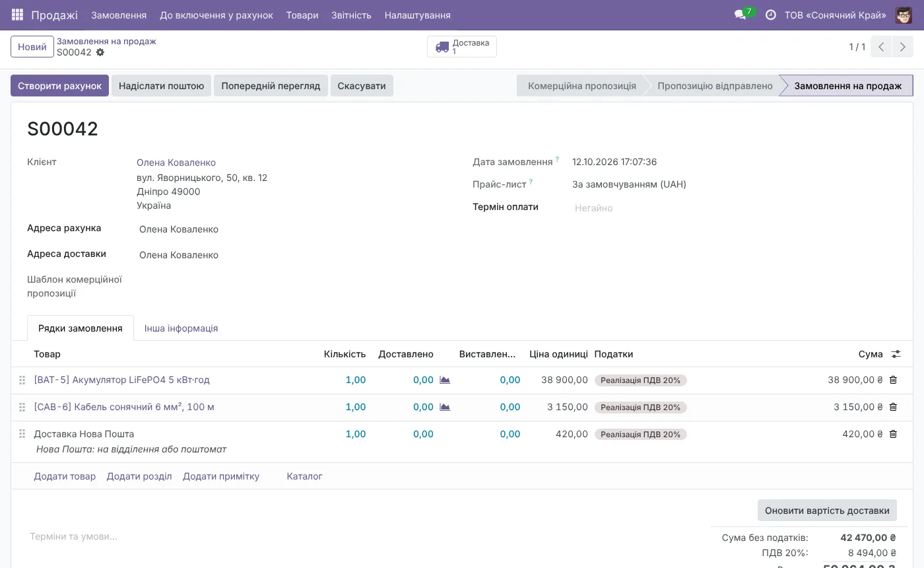
Task: Go to the next record arrow
Action: [x=902, y=47]
